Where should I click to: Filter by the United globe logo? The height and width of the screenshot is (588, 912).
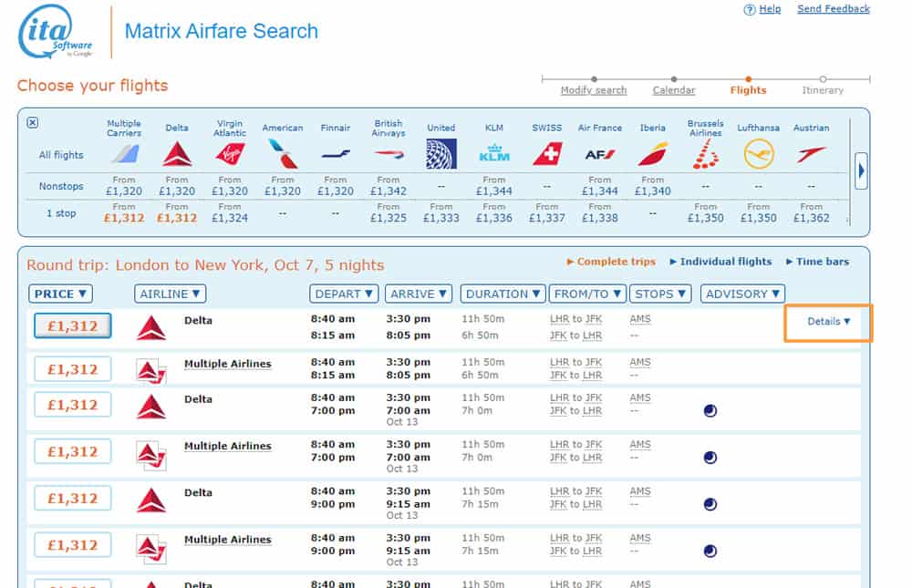click(x=441, y=154)
